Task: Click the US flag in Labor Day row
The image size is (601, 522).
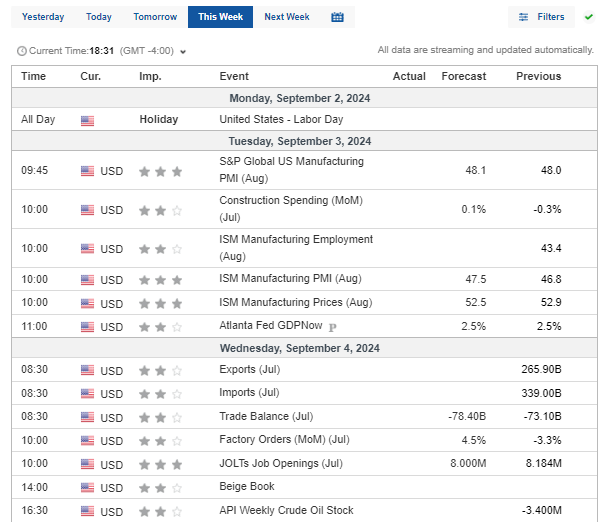Action: 87,121
